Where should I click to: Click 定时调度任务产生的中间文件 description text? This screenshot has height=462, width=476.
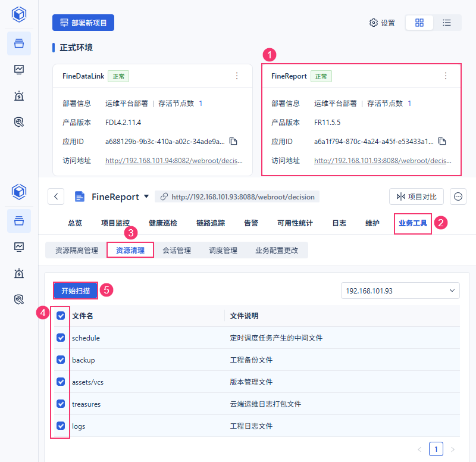click(276, 338)
